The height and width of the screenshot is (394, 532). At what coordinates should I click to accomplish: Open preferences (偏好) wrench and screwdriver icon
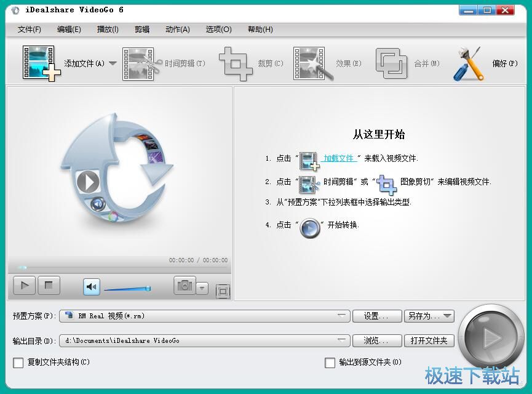(x=469, y=64)
